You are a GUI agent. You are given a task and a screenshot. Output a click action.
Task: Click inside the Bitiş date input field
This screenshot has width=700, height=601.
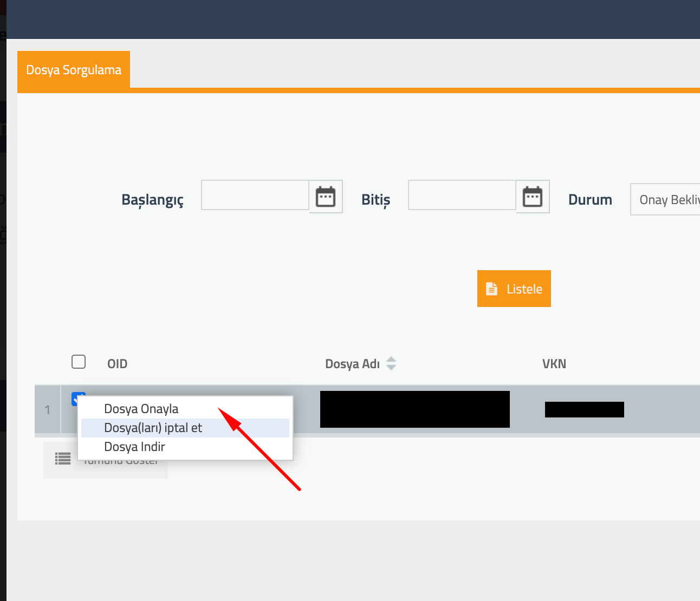(x=462, y=195)
